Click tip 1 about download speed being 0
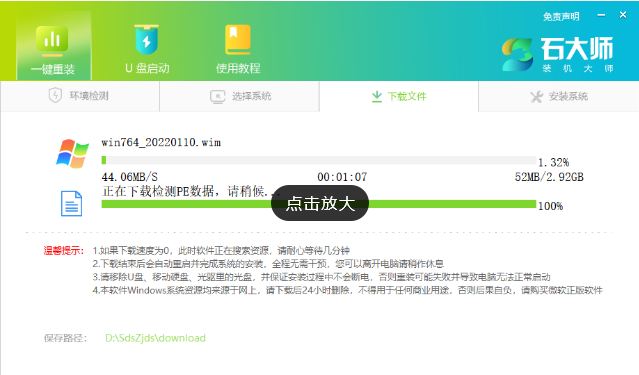639x375 pixels. pyautogui.click(x=221, y=250)
